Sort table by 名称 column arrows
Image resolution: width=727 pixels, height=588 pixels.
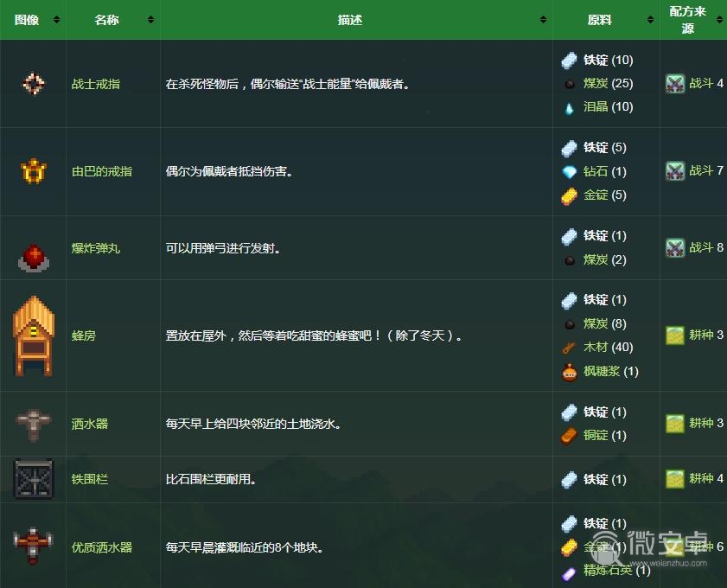150,20
